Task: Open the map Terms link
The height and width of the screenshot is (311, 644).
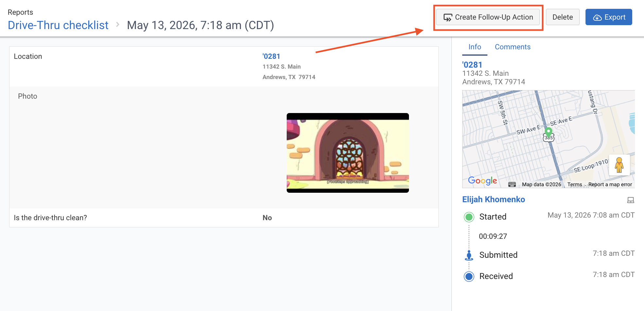Action: (x=575, y=185)
